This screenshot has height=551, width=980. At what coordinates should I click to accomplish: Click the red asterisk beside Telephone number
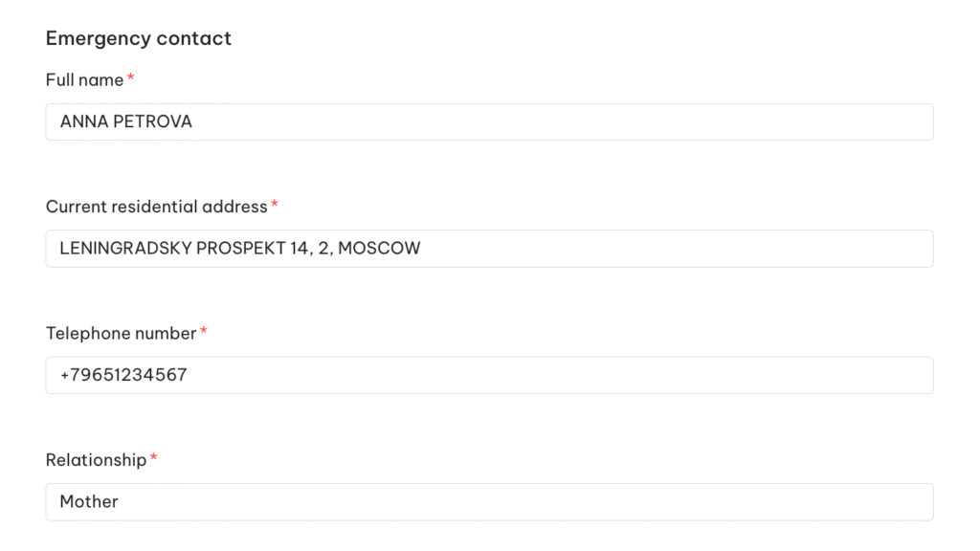(x=204, y=332)
